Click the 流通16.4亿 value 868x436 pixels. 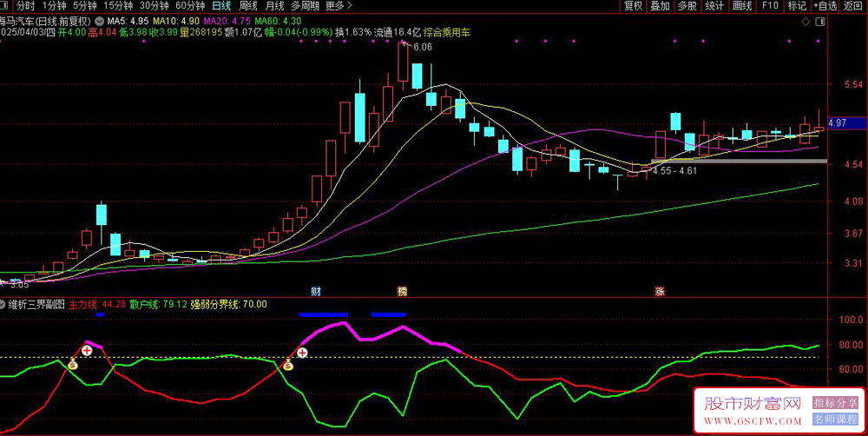pos(398,32)
